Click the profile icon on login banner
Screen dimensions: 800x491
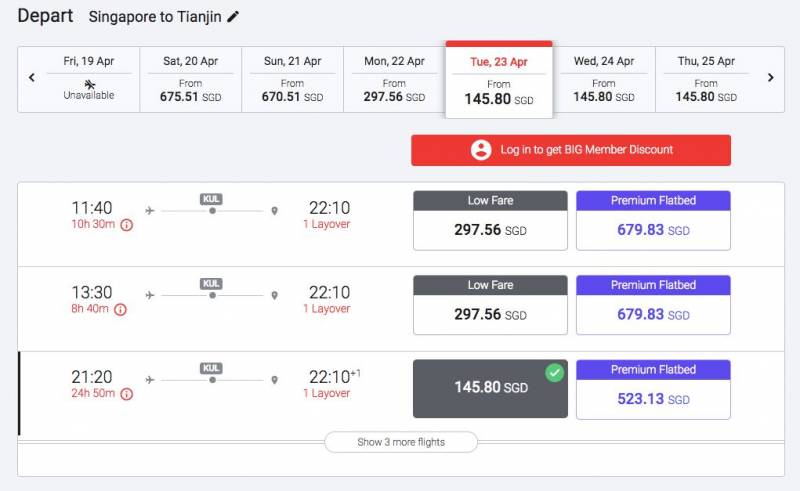point(481,150)
